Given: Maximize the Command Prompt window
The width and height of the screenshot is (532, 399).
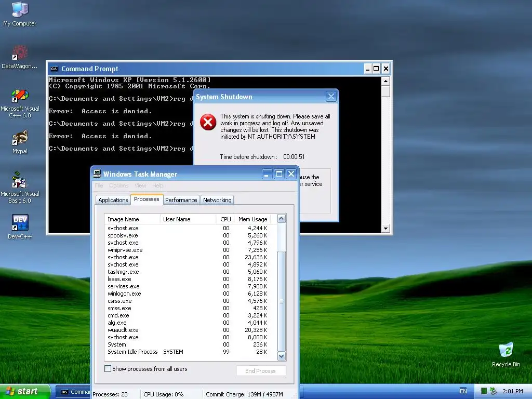Looking at the screenshot, I should 376,69.
